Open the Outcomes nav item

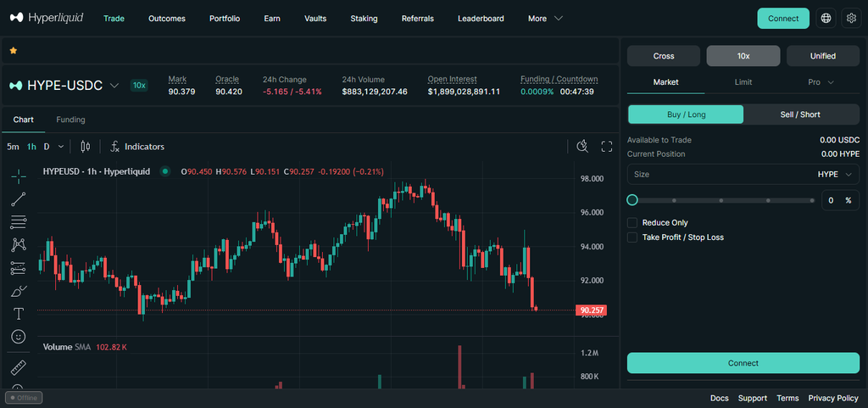(x=167, y=19)
